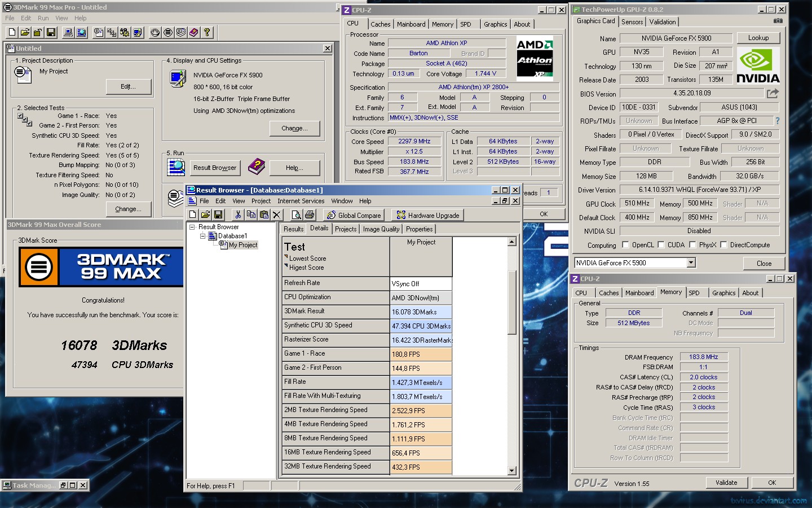The width and height of the screenshot is (812, 508).
Task: Click open folder icon in 3DMark toolbar
Action: pos(25,33)
